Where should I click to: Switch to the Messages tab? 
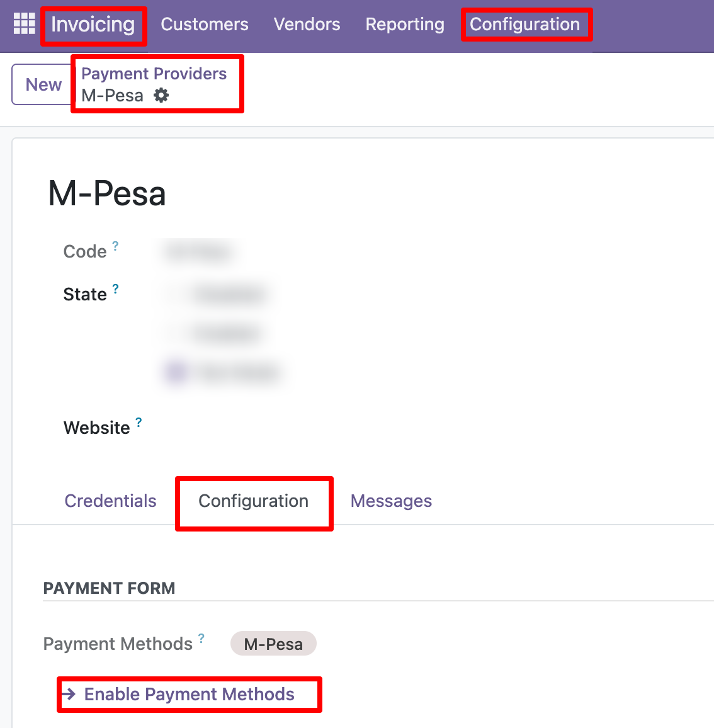[x=391, y=501]
